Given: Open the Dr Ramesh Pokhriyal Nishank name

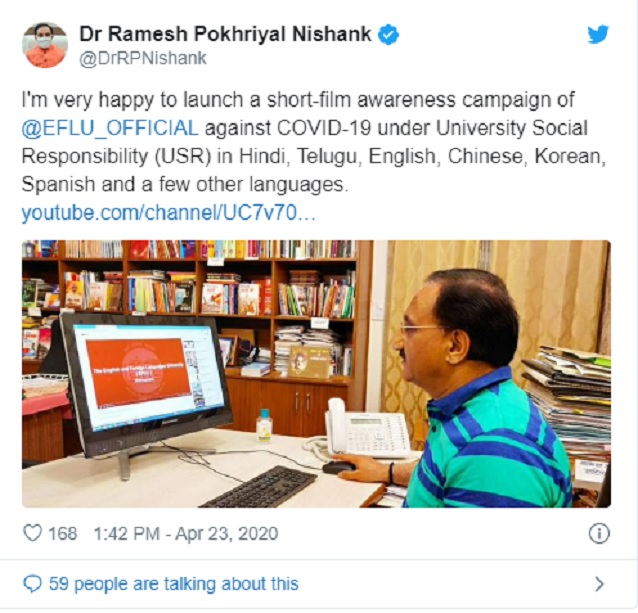Looking at the screenshot, I should tap(225, 34).
